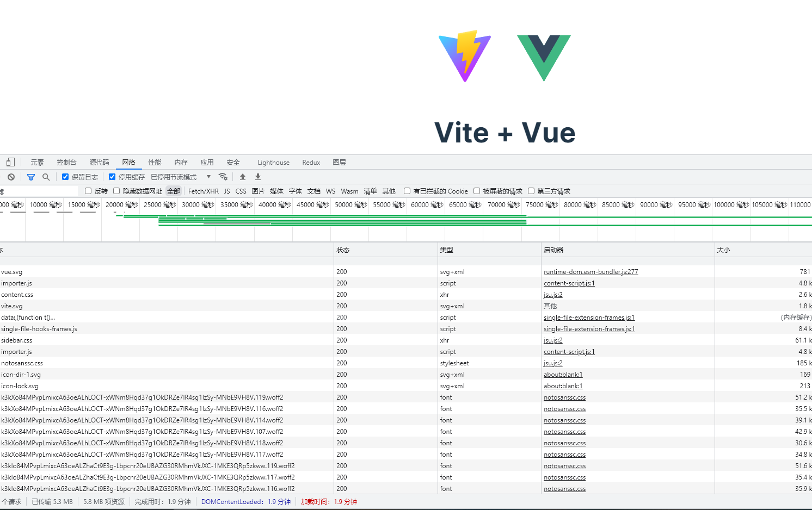Filter requests by Fetch/XHR
This screenshot has height=510, width=812.
[203, 191]
